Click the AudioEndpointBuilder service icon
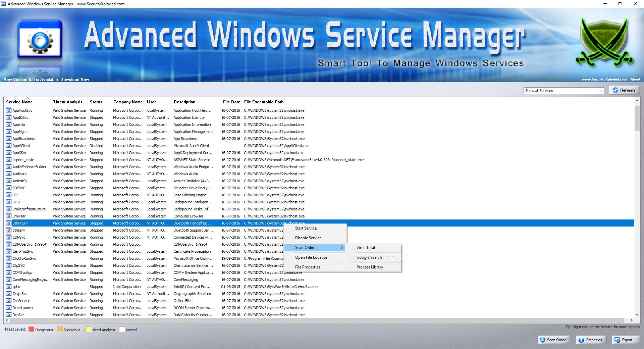 point(9,167)
